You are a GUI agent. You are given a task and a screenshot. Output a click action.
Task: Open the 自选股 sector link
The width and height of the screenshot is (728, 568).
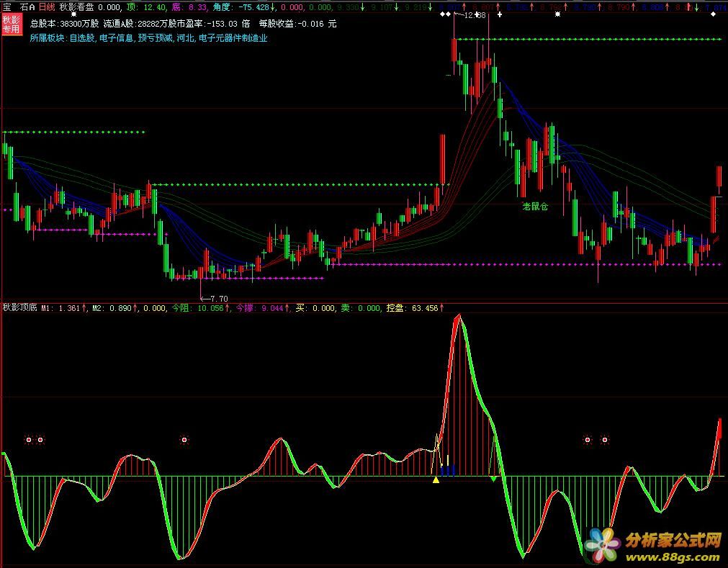tap(83, 38)
